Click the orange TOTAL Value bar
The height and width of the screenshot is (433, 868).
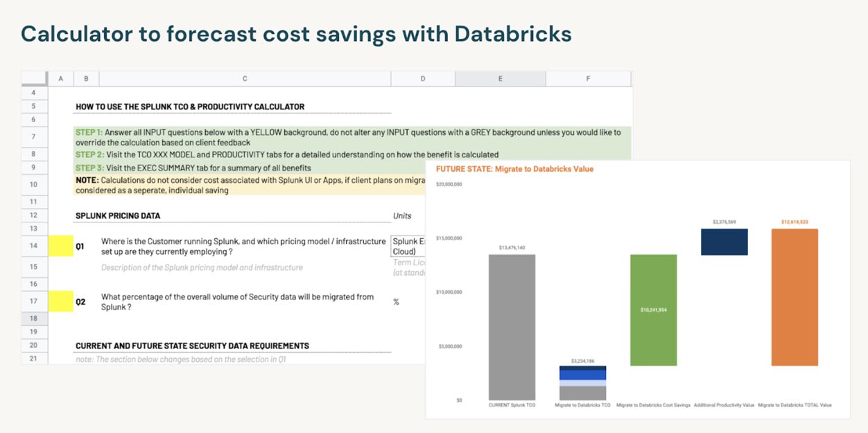point(795,297)
